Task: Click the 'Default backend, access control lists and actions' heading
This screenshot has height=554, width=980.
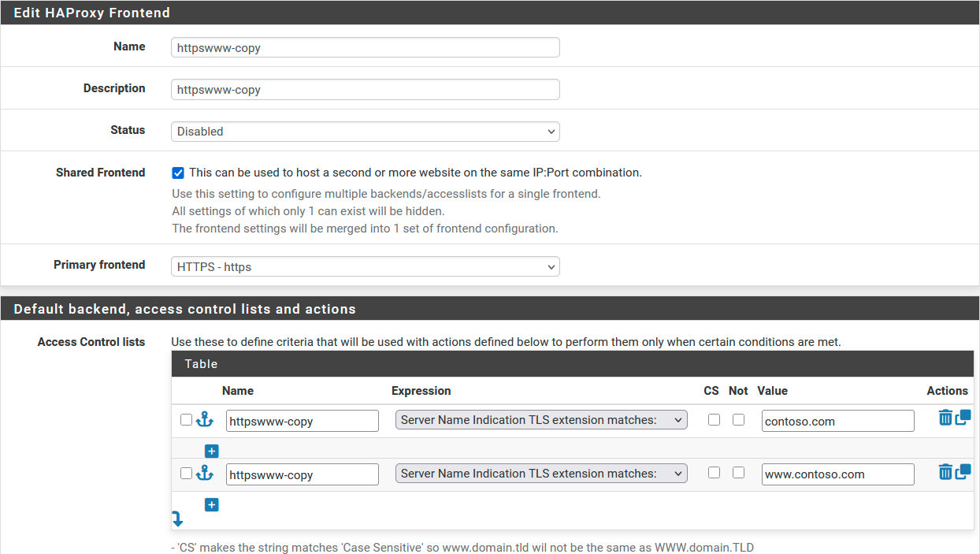Action: [185, 309]
